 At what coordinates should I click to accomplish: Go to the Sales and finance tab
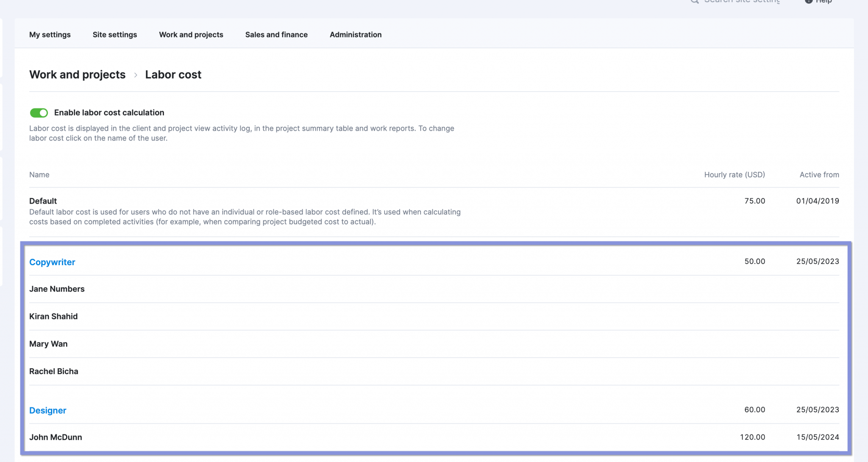(276, 35)
